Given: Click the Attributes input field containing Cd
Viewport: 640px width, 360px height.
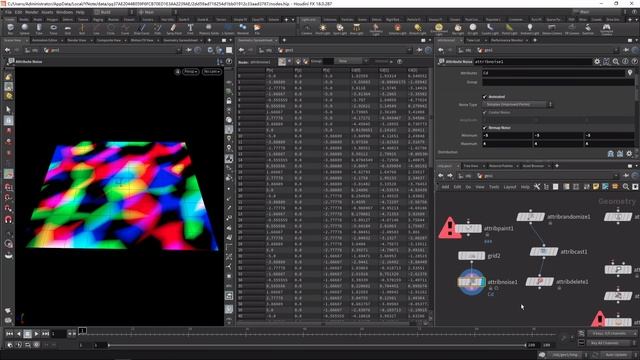Looking at the screenshot, I should pos(553,73).
